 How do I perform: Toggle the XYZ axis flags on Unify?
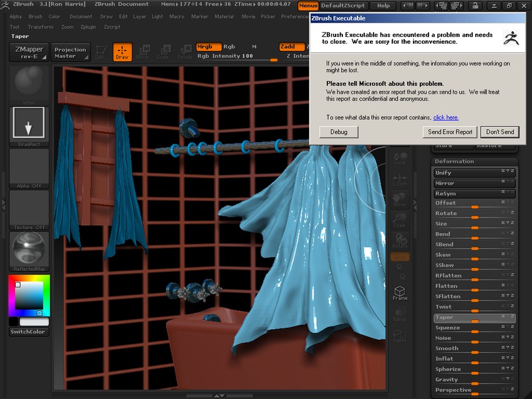(x=508, y=171)
